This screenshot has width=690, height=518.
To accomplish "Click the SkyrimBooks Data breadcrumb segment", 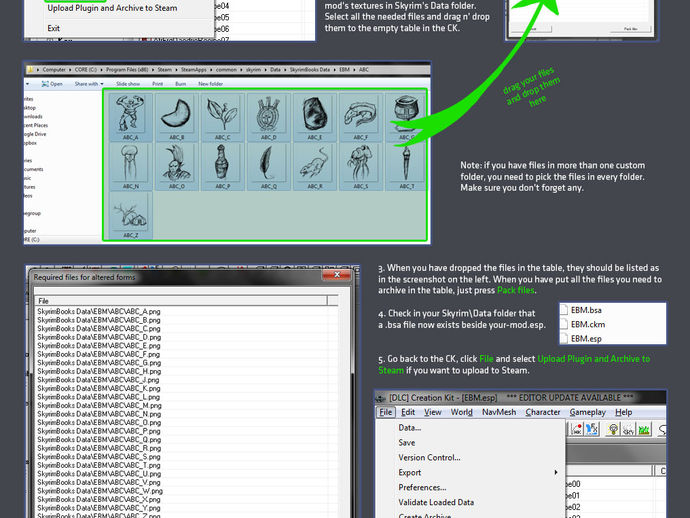I will pyautogui.click(x=309, y=70).
